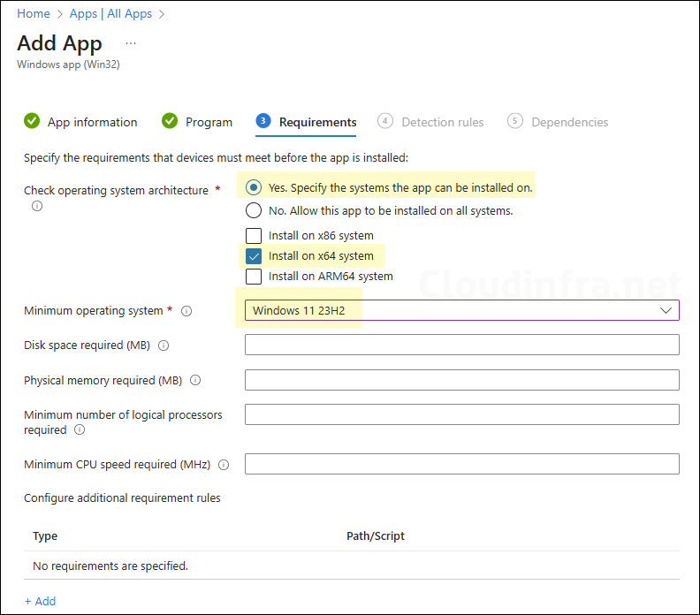This screenshot has height=615, width=700.
Task: Focus the Minimum CPU speed input field
Action: pyautogui.click(x=461, y=464)
